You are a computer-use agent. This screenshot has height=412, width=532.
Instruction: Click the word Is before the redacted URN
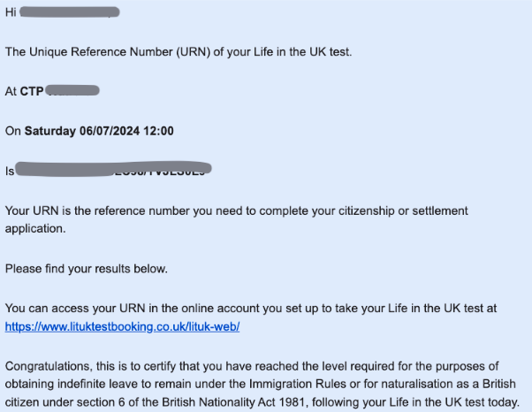[10, 171]
